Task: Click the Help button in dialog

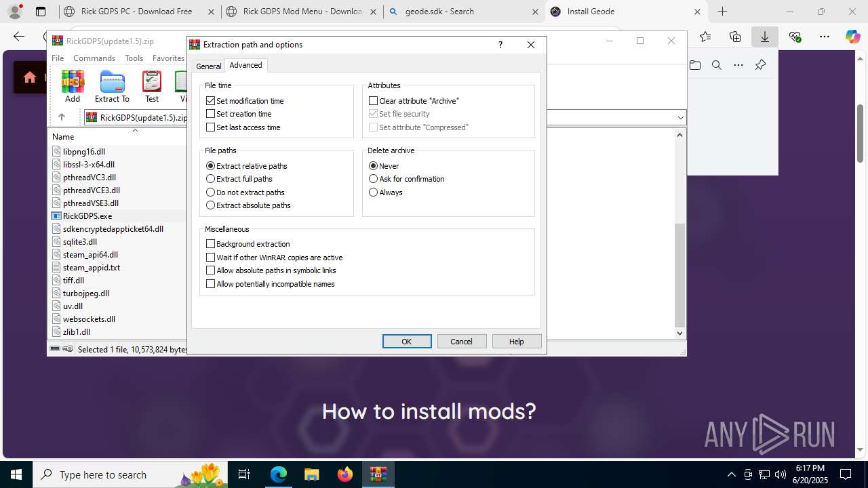Action: 517,342
